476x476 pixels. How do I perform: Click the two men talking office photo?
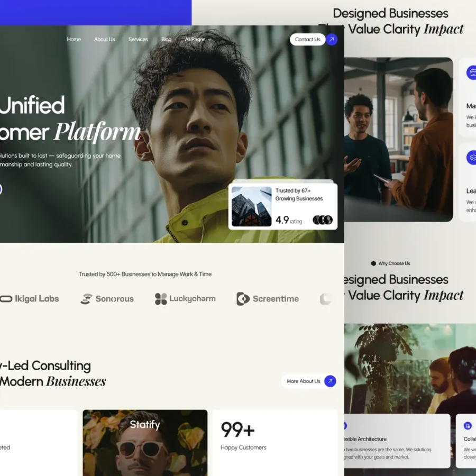coord(399,139)
